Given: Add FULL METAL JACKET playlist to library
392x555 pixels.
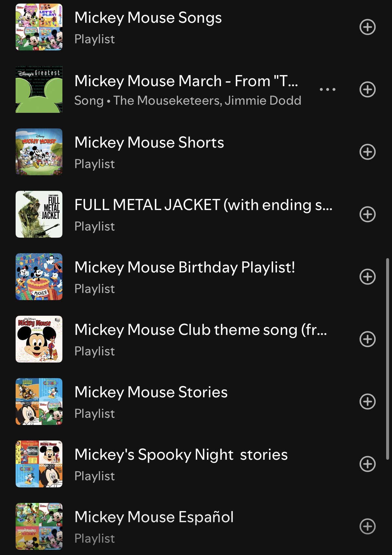Looking at the screenshot, I should 368,214.
